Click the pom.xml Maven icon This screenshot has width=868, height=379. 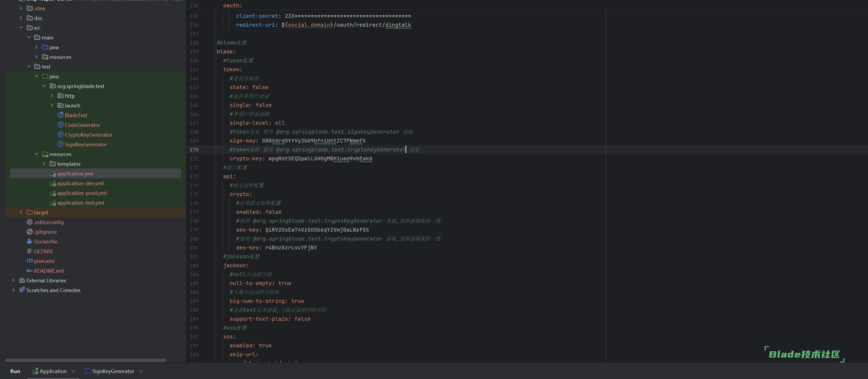(30, 261)
